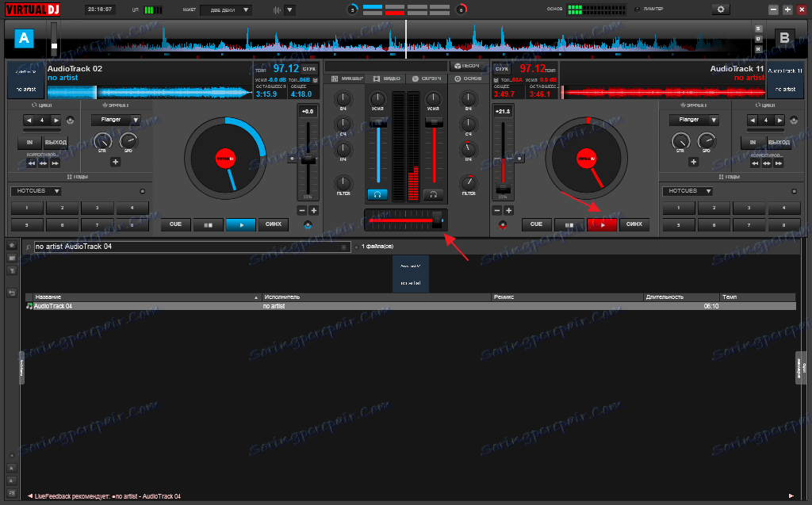812x505 pixels.
Task: Click the deck A pitch slider handle
Action: (308, 160)
